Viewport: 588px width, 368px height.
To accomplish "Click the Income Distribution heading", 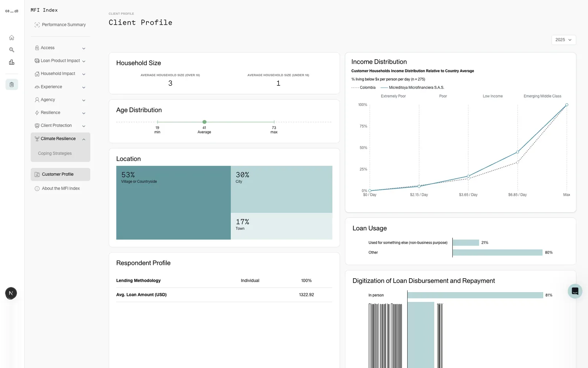I will click(379, 62).
